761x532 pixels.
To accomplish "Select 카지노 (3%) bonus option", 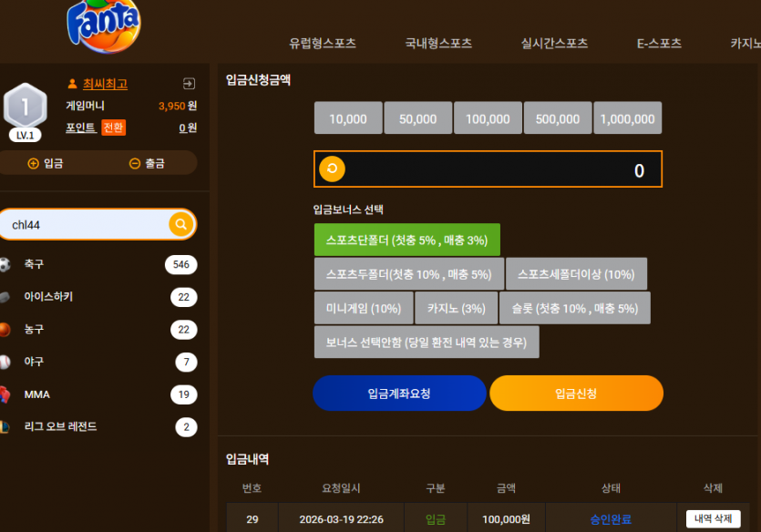I will coord(457,308).
